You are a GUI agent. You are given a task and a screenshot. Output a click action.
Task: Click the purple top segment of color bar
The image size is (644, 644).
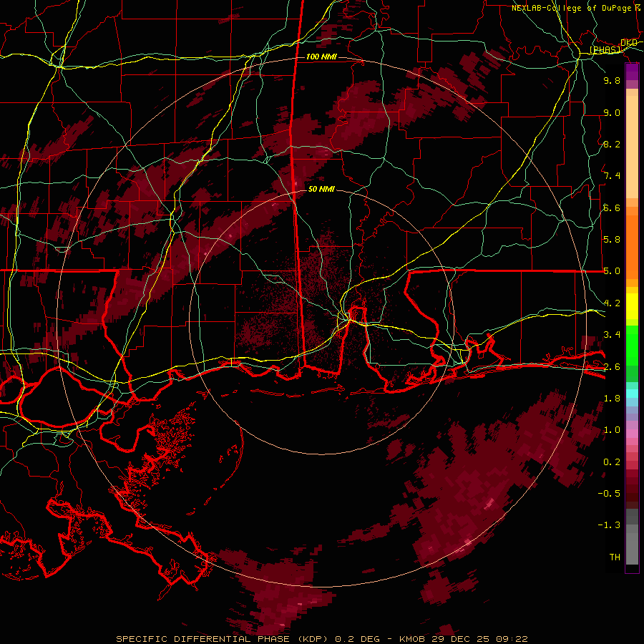pos(632,72)
